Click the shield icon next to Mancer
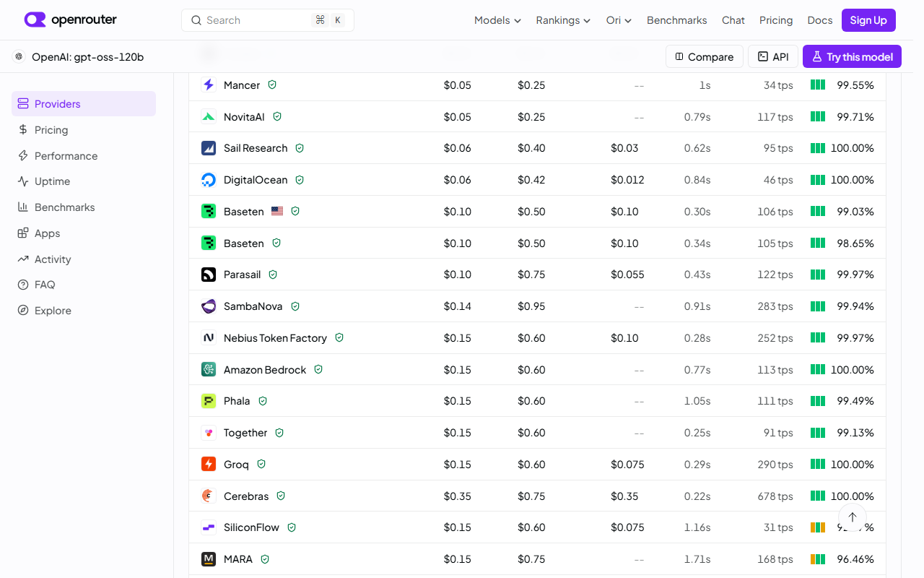The width and height of the screenshot is (924, 578). tap(272, 85)
